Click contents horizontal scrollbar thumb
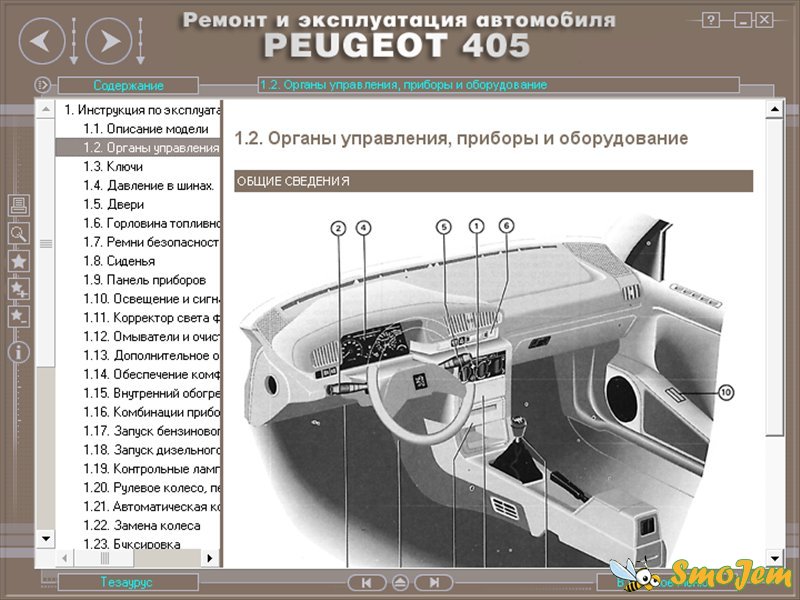800x600 pixels. (x=104, y=558)
